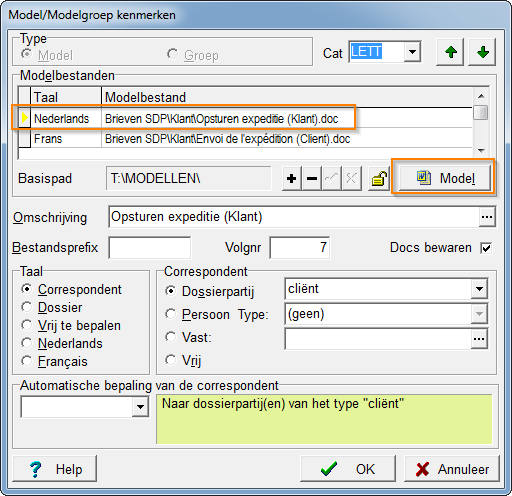Open the Cat LETT dropdown
The image size is (512, 496).
coord(412,52)
